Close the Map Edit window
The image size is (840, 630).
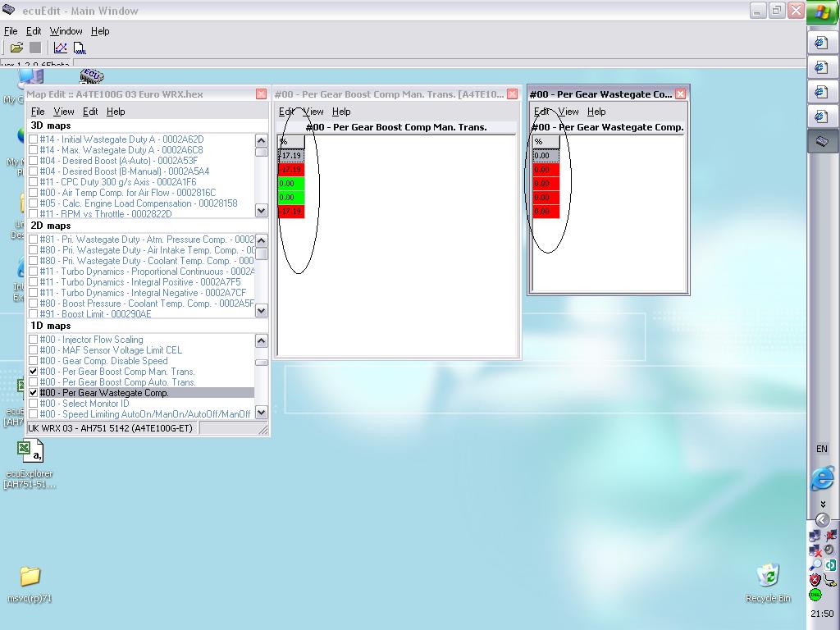(x=262, y=94)
